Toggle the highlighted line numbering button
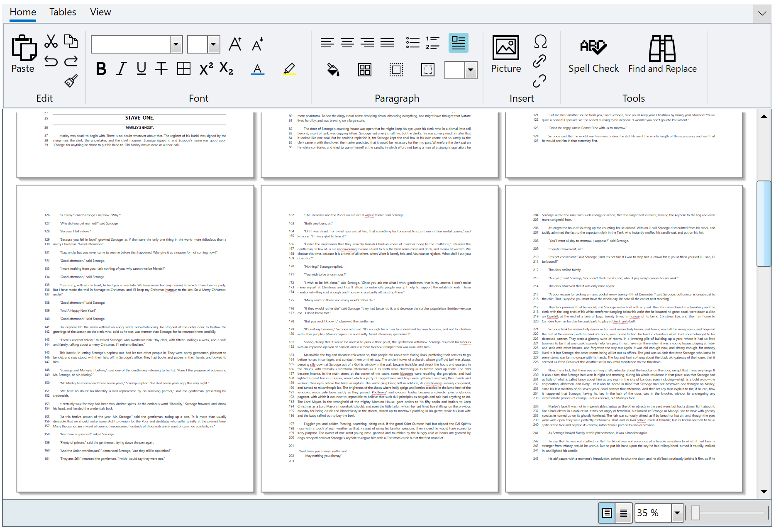This screenshot has width=776, height=532. (459, 43)
